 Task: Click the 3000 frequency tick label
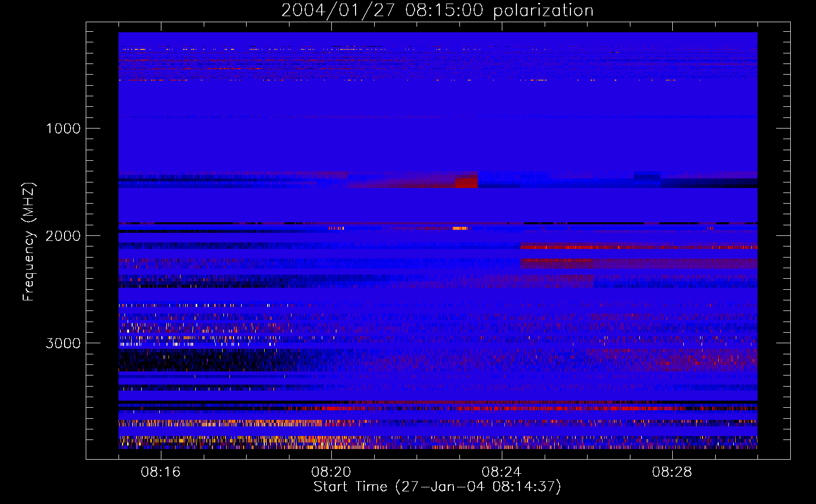[63, 343]
